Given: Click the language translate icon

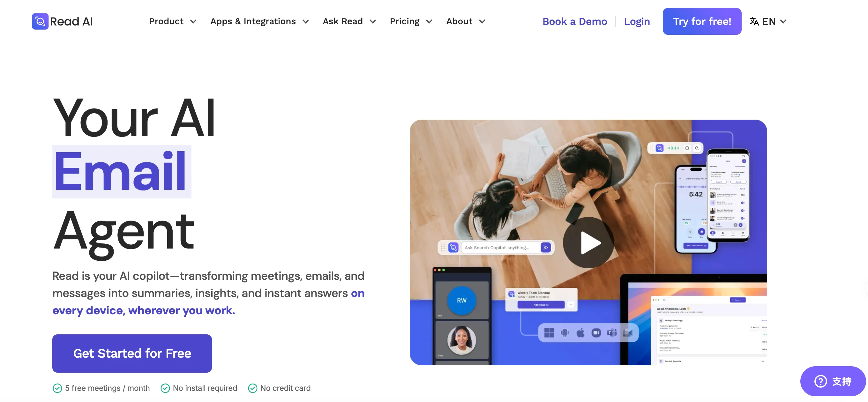Looking at the screenshot, I should point(754,22).
